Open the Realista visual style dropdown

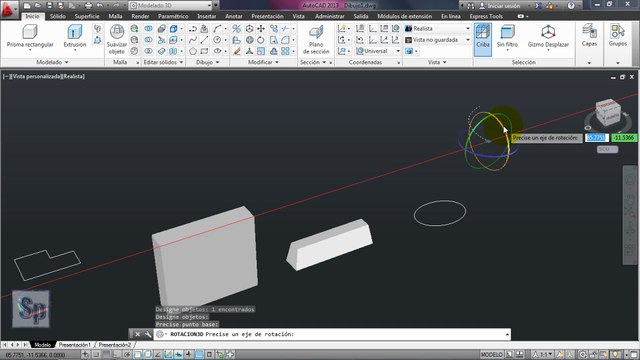pyautogui.click(x=437, y=29)
